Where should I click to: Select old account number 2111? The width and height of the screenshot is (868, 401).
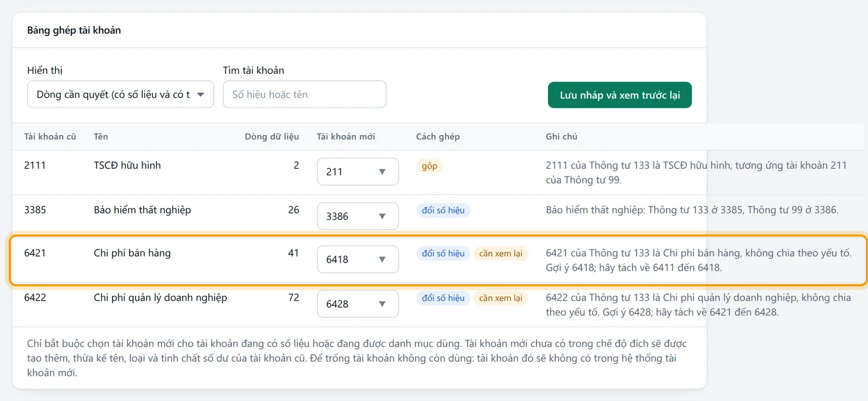(x=35, y=166)
